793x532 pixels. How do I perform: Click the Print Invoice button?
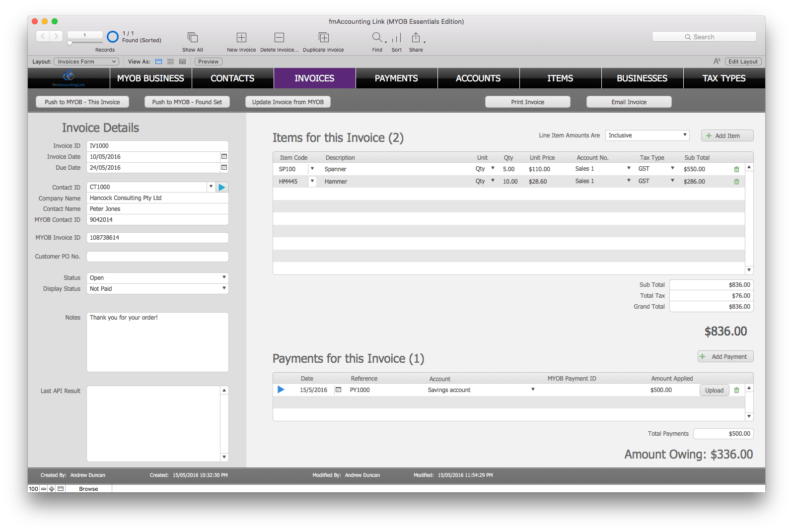click(x=528, y=102)
